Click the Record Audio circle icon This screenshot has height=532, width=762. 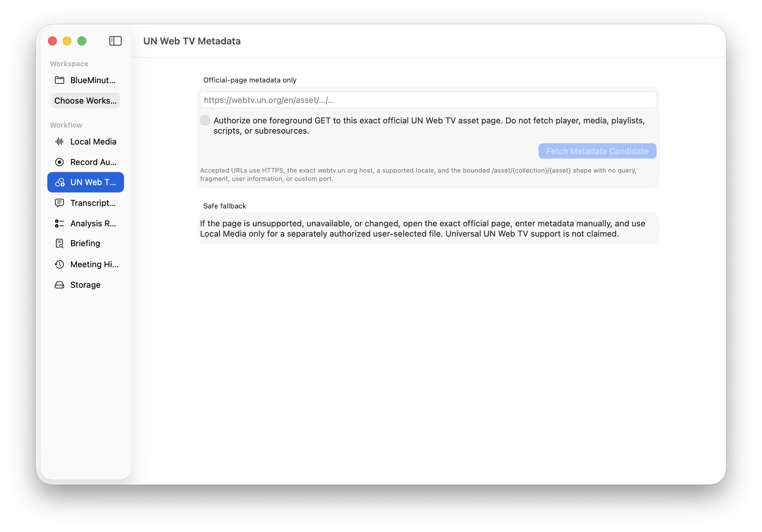[59, 162]
